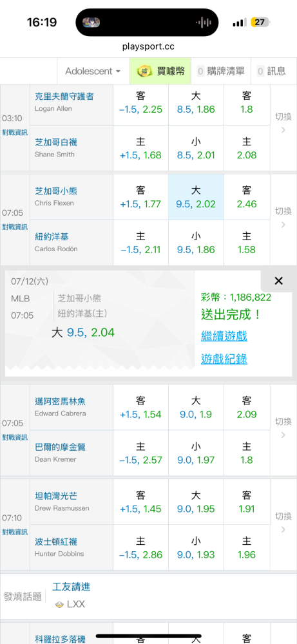The image size is (297, 644).
Task: Open 邁阿密馬林魚 team link
Action: 61,401
